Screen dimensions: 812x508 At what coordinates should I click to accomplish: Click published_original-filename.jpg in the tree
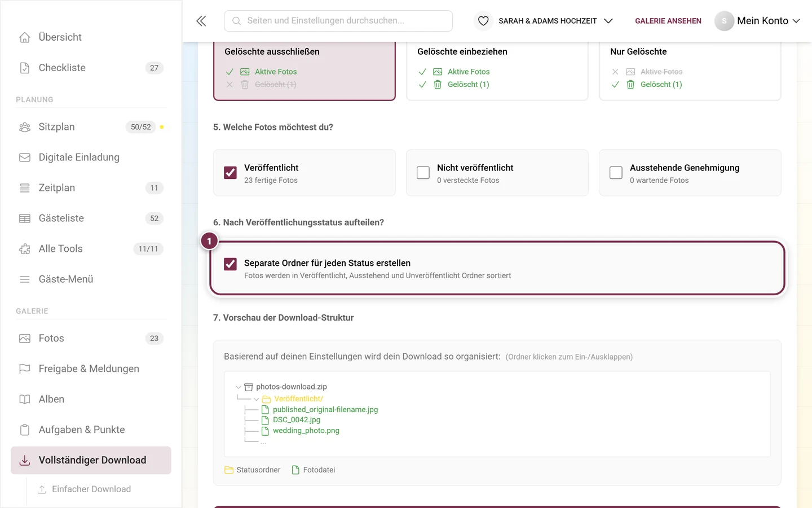(x=325, y=410)
